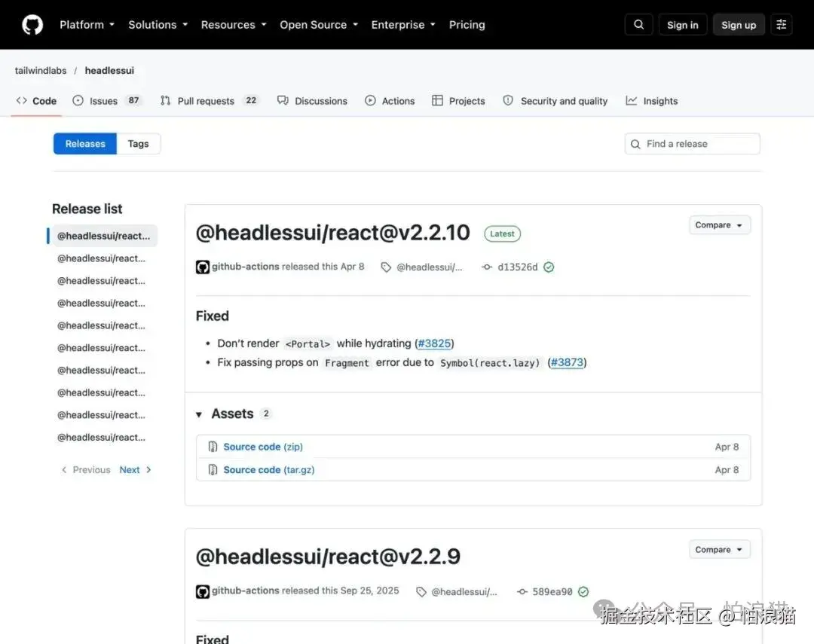814x644 pixels.
Task: Open the Resources dropdown menu
Action: click(x=234, y=24)
